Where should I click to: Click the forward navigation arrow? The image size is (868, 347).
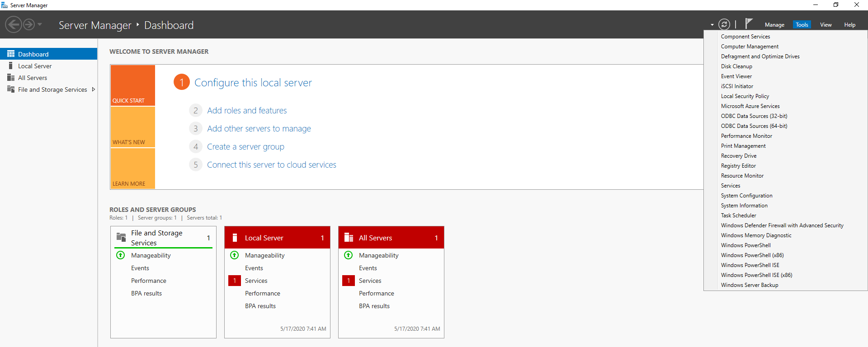[29, 24]
